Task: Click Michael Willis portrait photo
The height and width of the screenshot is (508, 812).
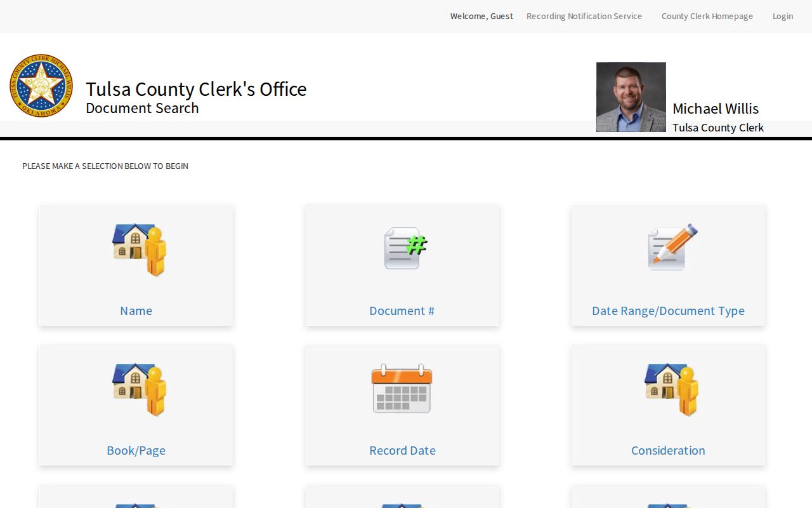Action: [631, 97]
